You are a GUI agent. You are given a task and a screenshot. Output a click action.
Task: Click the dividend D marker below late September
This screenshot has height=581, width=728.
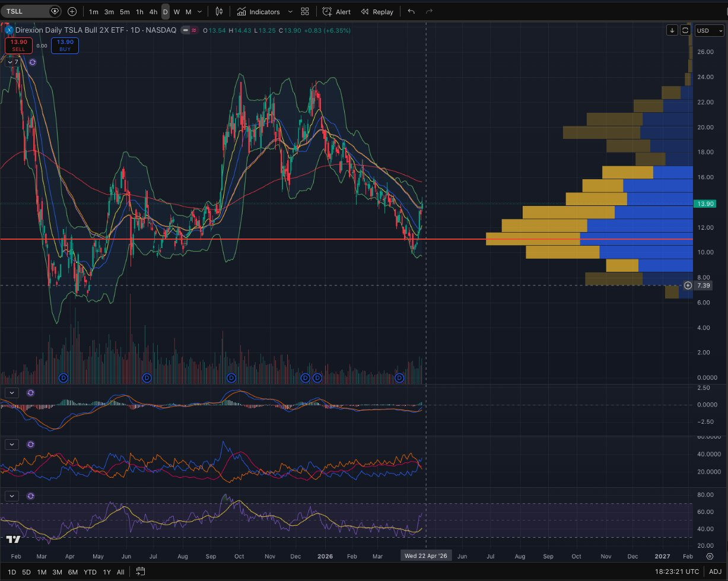(x=231, y=378)
